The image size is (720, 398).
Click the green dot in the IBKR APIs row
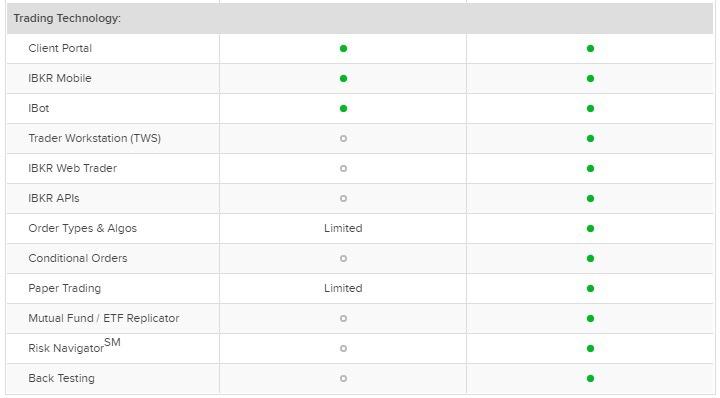(x=590, y=198)
